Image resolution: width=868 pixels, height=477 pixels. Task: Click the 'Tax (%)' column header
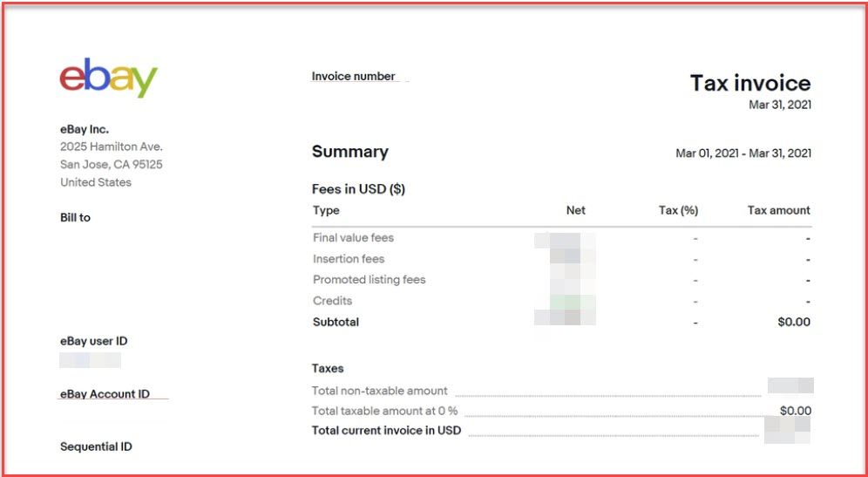click(x=678, y=210)
